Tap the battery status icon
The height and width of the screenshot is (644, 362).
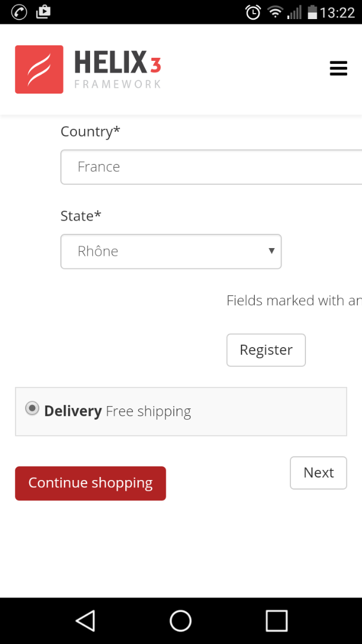pos(312,12)
